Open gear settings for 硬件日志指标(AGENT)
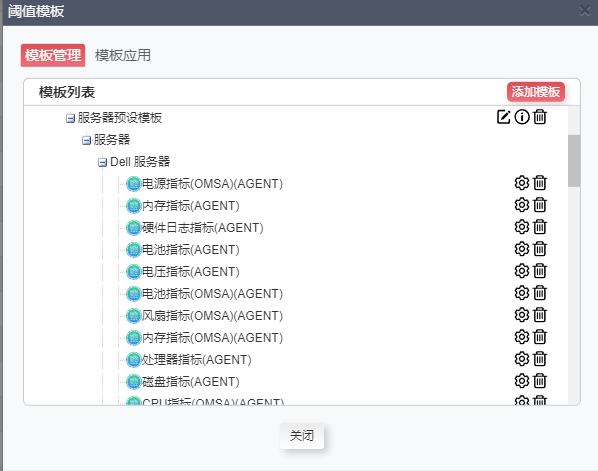The width and height of the screenshot is (598, 471). pyautogui.click(x=522, y=227)
